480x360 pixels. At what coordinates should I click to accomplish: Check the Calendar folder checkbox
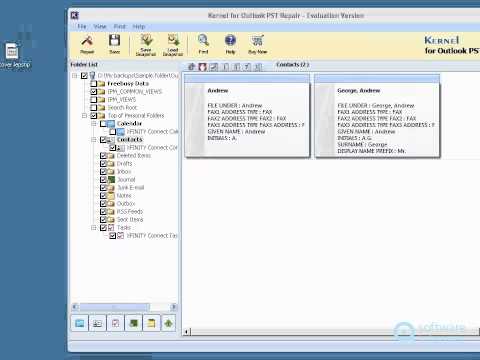click(x=103, y=124)
